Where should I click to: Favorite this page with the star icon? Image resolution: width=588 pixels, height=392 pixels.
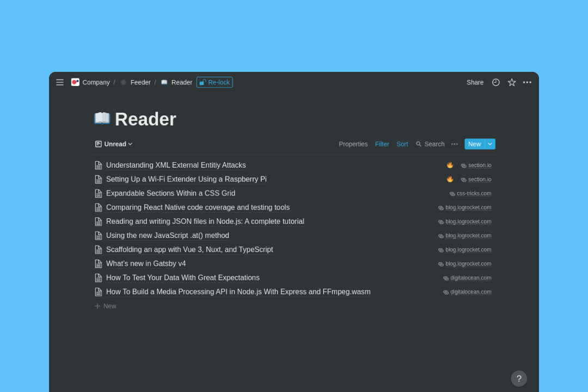[x=511, y=82]
